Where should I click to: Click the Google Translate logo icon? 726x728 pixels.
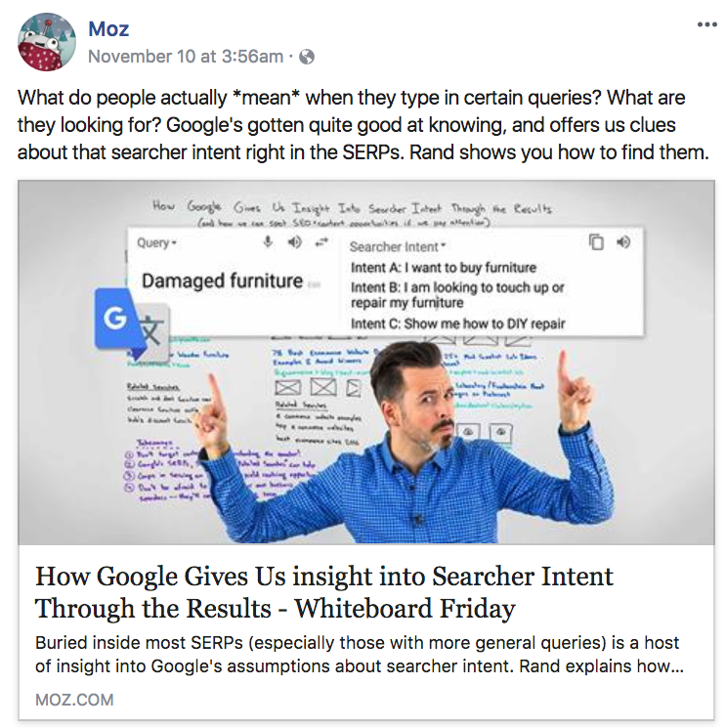[132, 325]
